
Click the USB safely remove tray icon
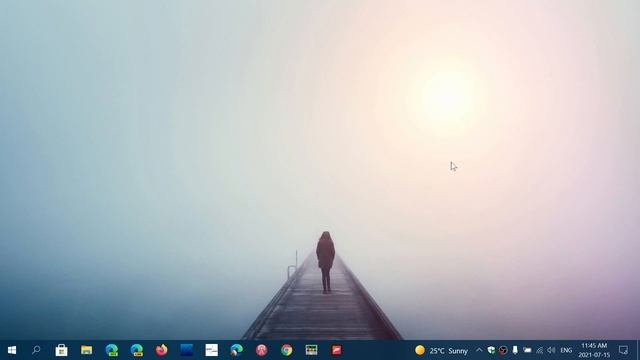click(x=515, y=350)
